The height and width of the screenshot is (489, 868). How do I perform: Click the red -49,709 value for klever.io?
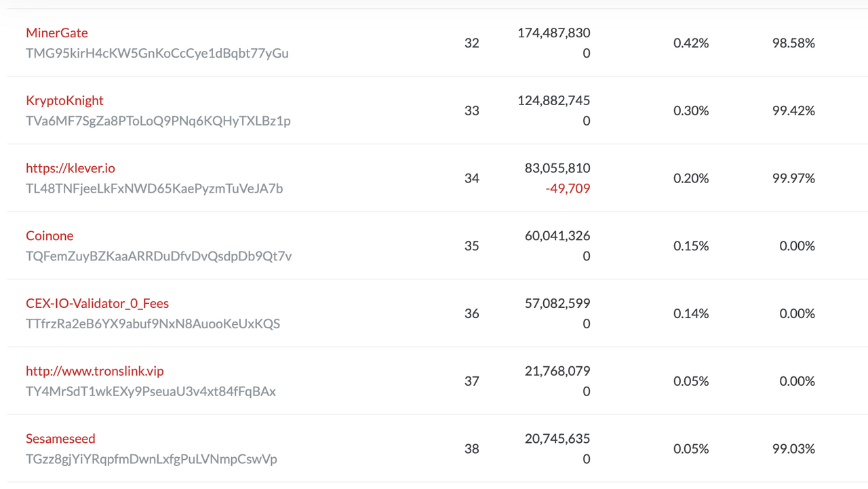point(568,188)
